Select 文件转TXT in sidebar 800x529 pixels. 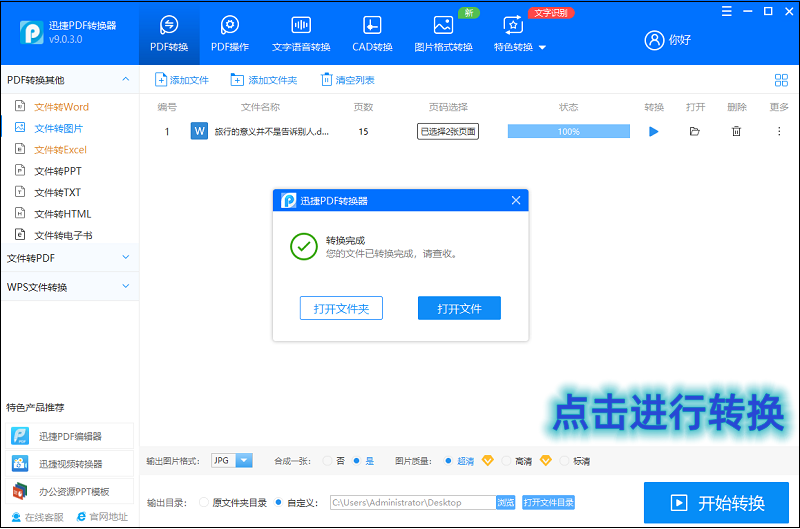tap(57, 192)
